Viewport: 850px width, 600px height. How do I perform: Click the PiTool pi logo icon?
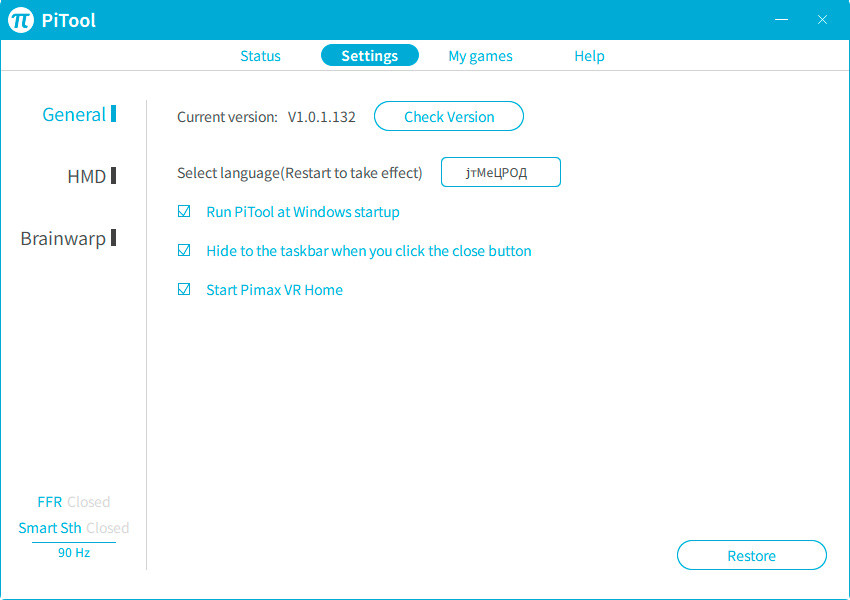[x=21, y=20]
